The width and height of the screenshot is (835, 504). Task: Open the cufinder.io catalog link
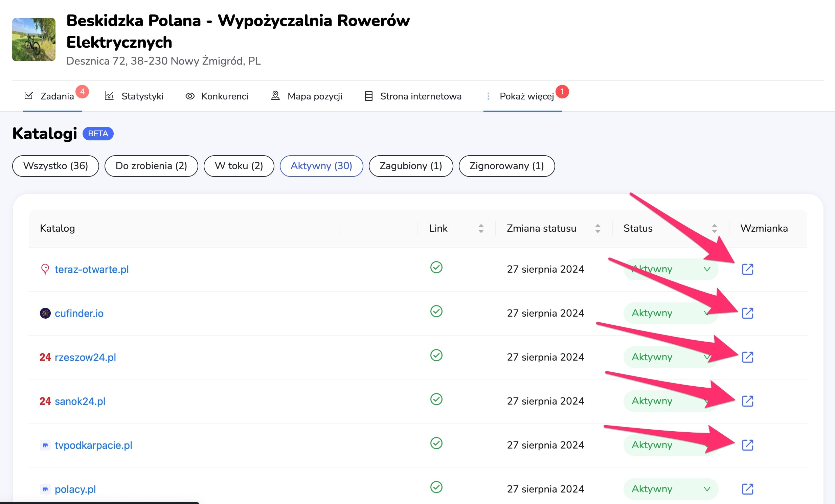[x=79, y=313]
